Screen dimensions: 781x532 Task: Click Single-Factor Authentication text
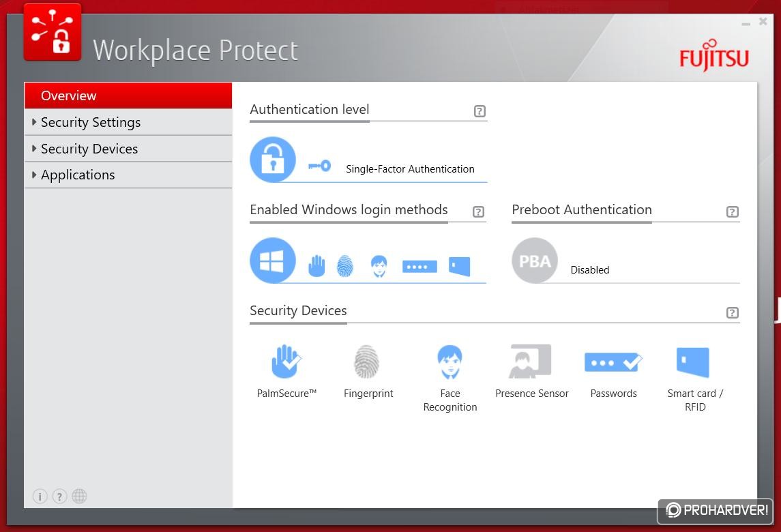pos(410,169)
